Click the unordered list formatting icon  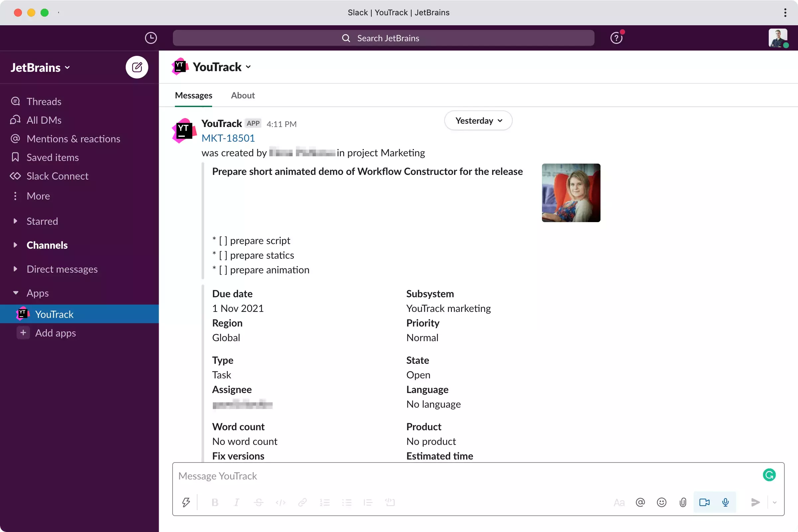pyautogui.click(x=346, y=502)
